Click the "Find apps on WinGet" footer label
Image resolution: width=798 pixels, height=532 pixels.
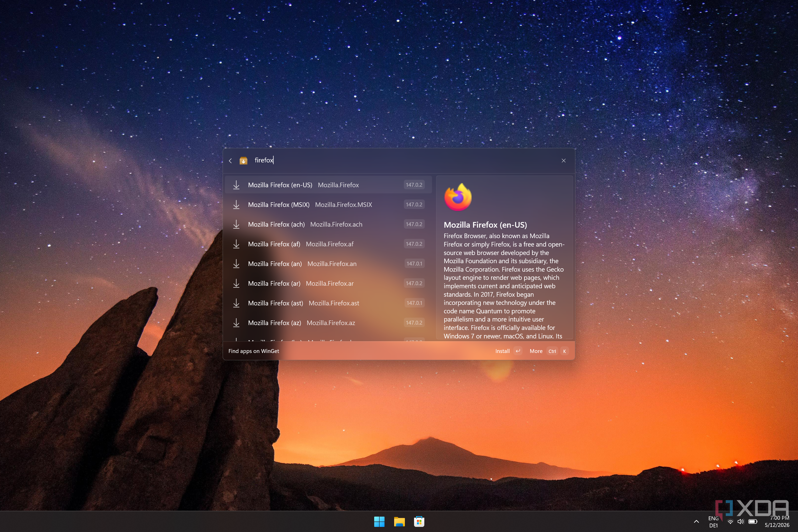click(253, 351)
